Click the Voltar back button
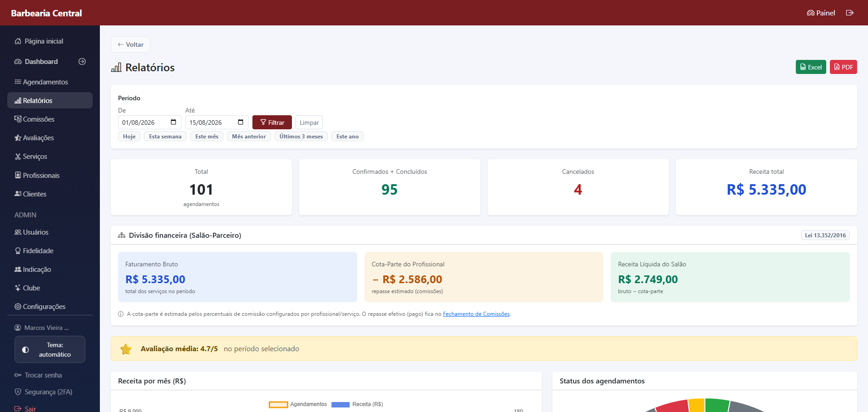The image size is (868, 412). (130, 44)
